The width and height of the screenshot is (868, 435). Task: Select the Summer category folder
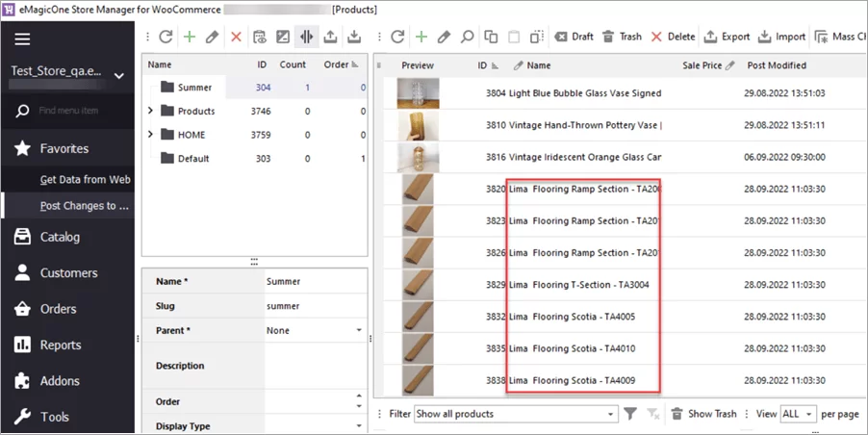(193, 88)
